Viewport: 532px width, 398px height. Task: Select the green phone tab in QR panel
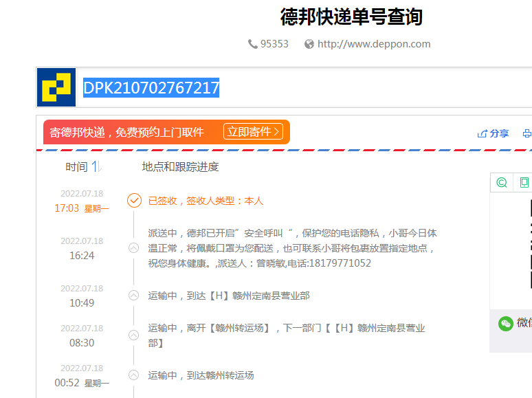[524, 183]
